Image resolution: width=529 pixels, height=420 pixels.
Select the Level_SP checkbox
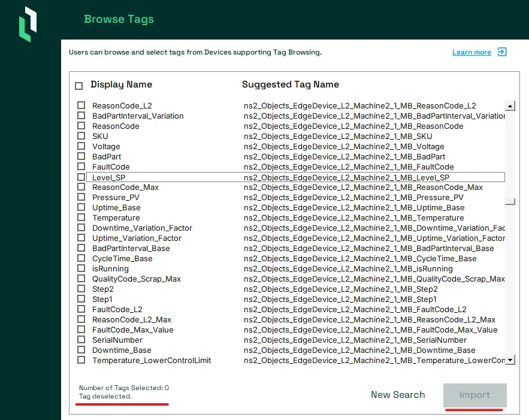click(x=81, y=177)
